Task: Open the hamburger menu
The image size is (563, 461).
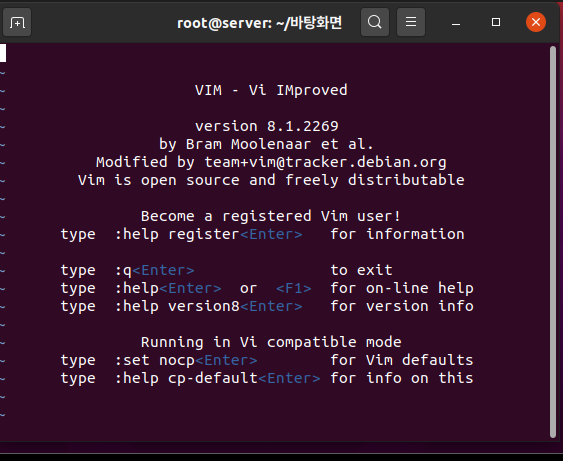Action: 411,22
